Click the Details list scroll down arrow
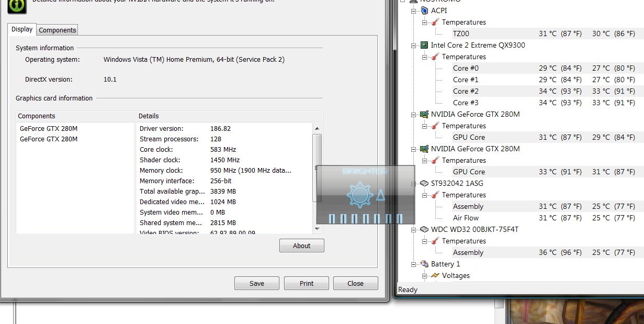The image size is (644, 324). [317, 229]
